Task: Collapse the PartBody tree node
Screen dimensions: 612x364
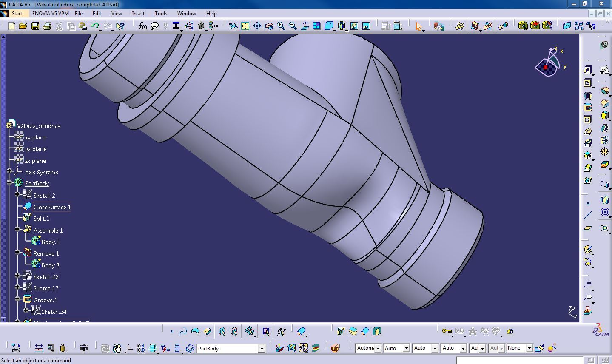Action: click(9, 182)
